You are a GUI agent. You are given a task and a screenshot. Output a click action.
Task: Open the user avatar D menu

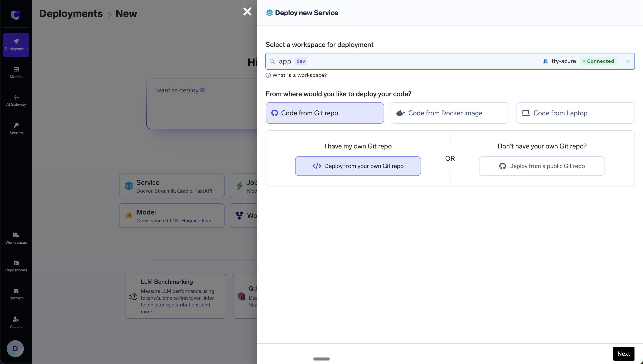tap(15, 348)
